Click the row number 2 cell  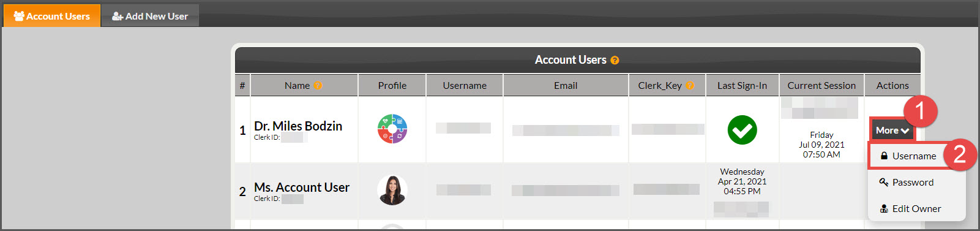242,191
